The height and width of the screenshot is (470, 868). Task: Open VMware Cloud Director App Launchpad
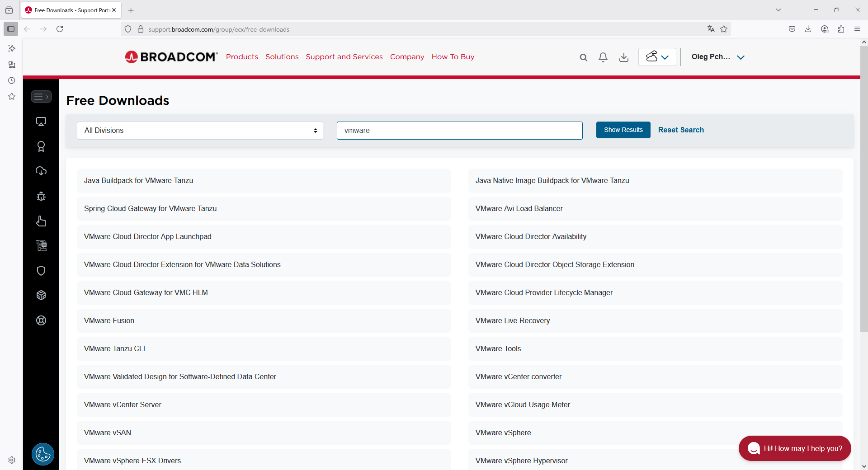coord(264,237)
